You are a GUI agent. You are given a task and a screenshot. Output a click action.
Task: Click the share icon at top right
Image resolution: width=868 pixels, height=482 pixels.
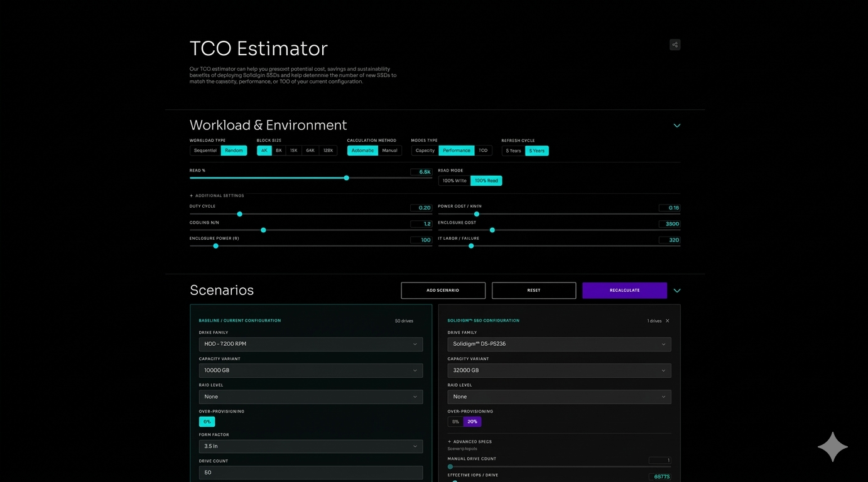pyautogui.click(x=674, y=45)
